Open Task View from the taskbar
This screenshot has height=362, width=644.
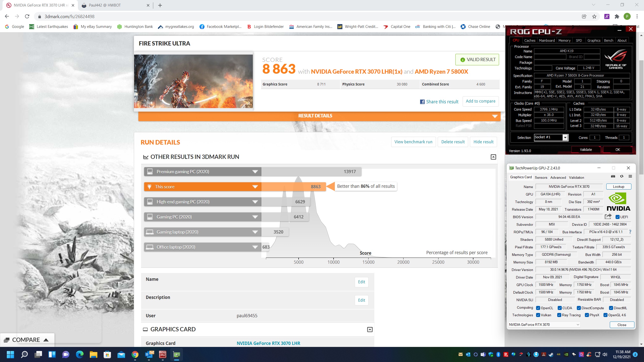[x=38, y=355]
